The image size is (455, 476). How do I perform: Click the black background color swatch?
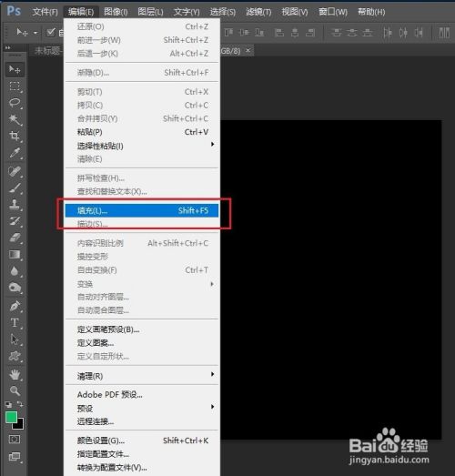point(19,425)
